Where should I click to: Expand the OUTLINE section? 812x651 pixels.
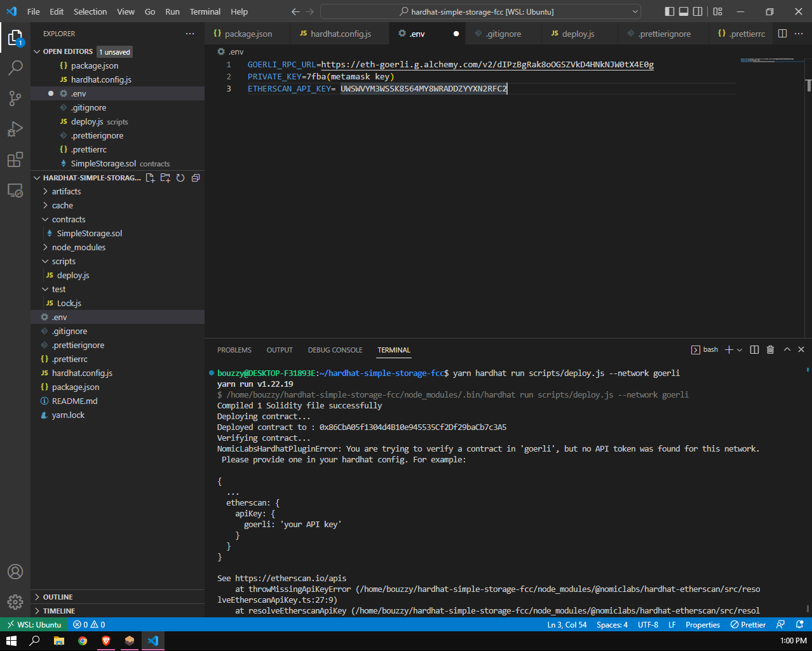click(118, 597)
